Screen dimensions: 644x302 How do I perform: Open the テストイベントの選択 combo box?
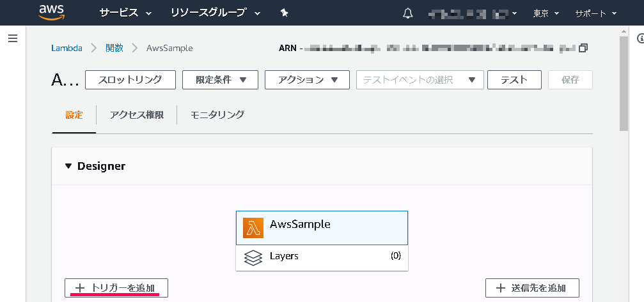coord(420,80)
